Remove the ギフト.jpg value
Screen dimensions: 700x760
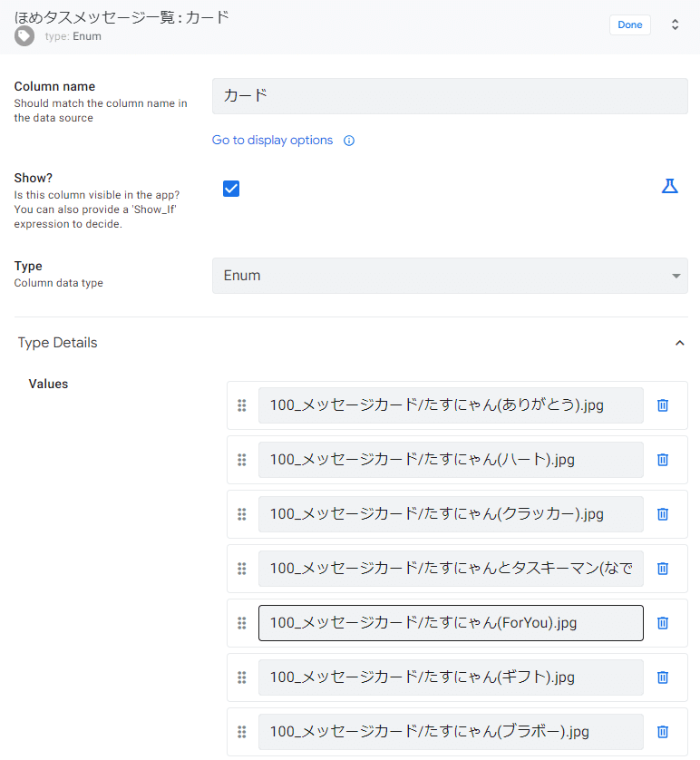(x=663, y=677)
